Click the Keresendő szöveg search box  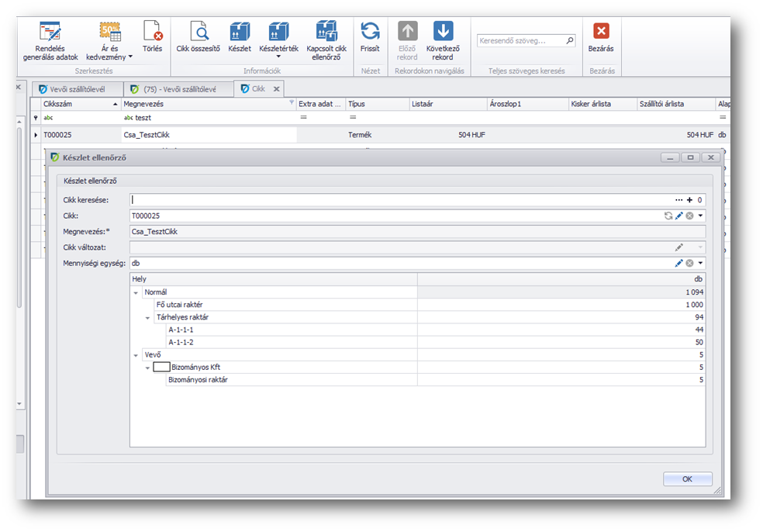[520, 40]
